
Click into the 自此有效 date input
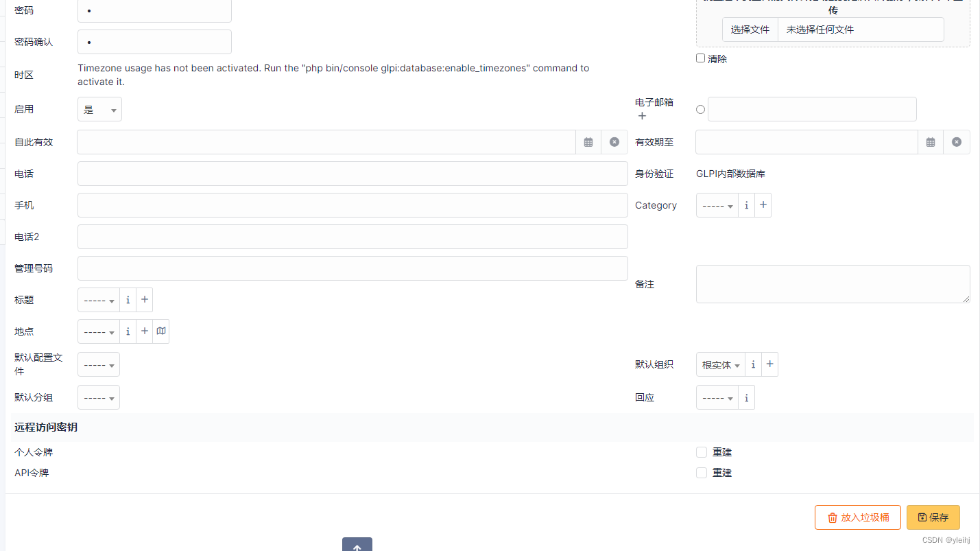326,142
